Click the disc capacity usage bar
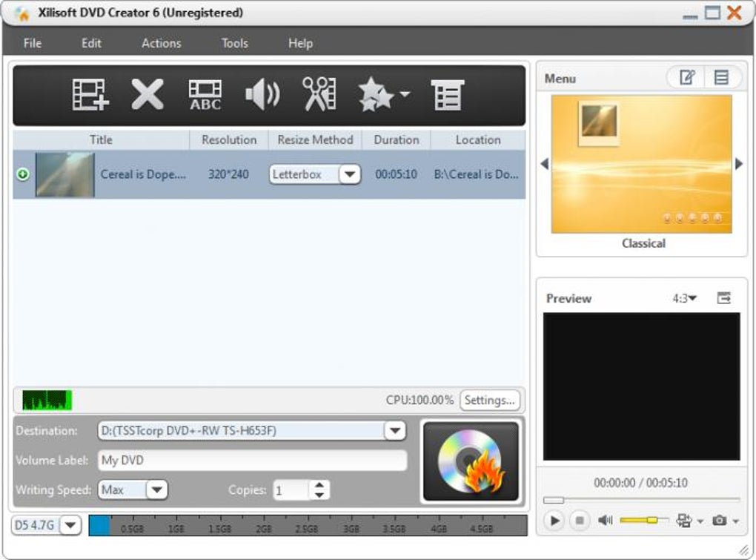This screenshot has width=756, height=560. [x=308, y=525]
